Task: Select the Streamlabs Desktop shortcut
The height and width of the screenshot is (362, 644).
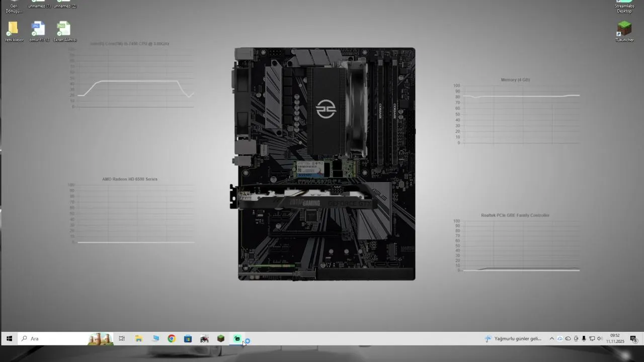Action: [624, 7]
